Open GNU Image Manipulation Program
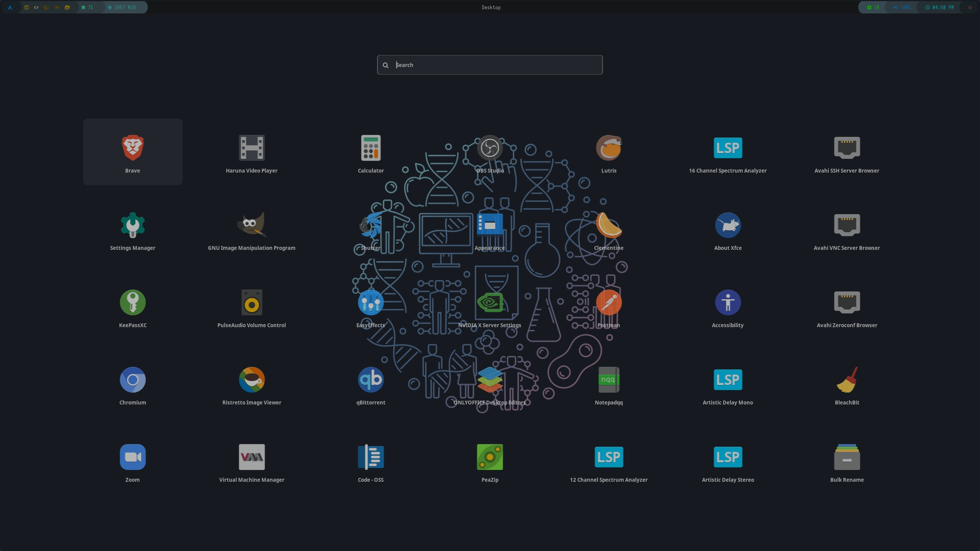Image resolution: width=980 pixels, height=551 pixels. (252, 230)
